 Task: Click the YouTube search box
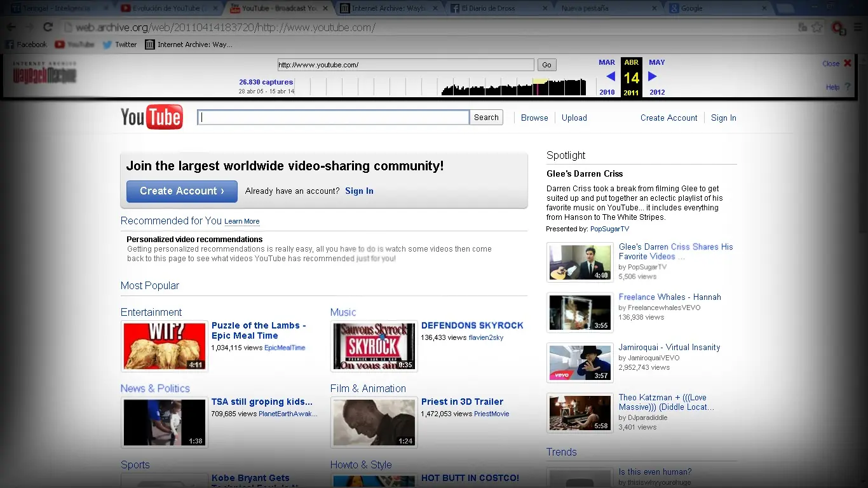(x=334, y=118)
